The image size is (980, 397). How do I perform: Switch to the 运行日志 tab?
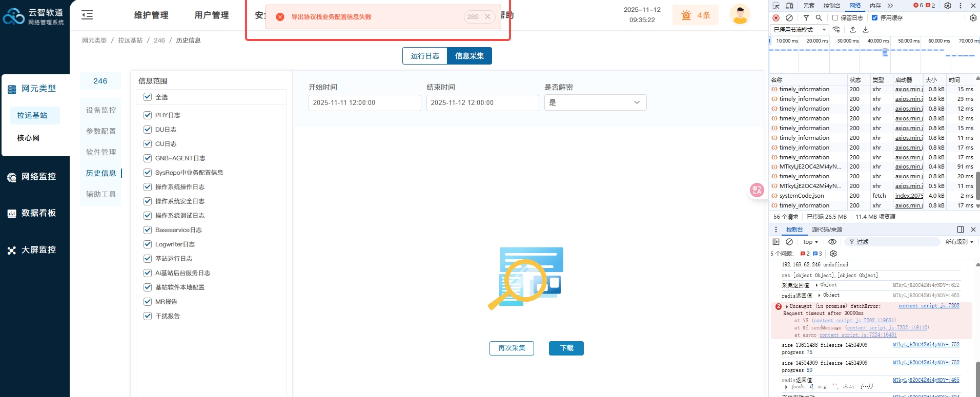click(x=425, y=56)
